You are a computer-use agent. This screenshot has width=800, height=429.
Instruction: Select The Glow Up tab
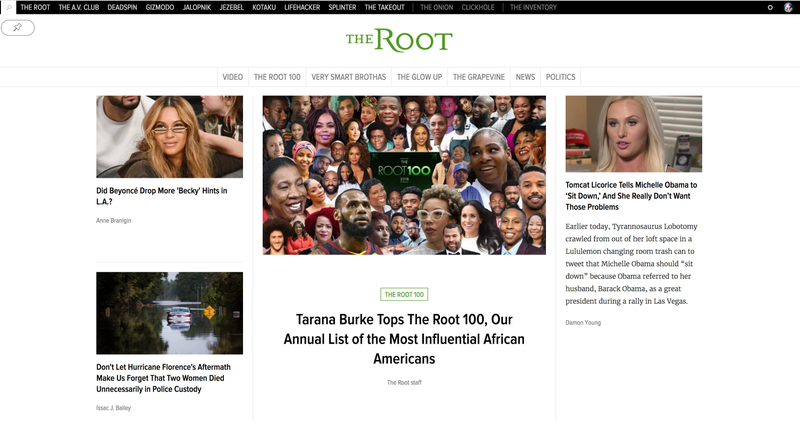pyautogui.click(x=419, y=77)
